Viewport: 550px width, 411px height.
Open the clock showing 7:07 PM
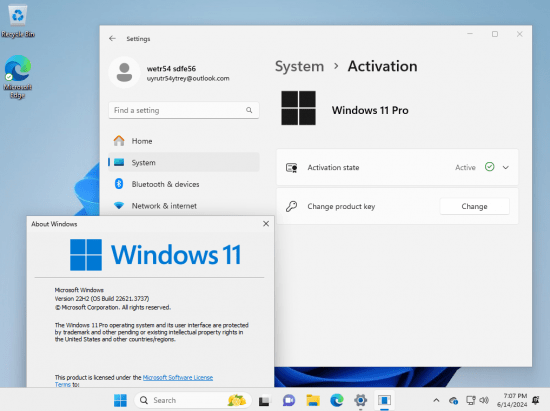tap(512, 400)
